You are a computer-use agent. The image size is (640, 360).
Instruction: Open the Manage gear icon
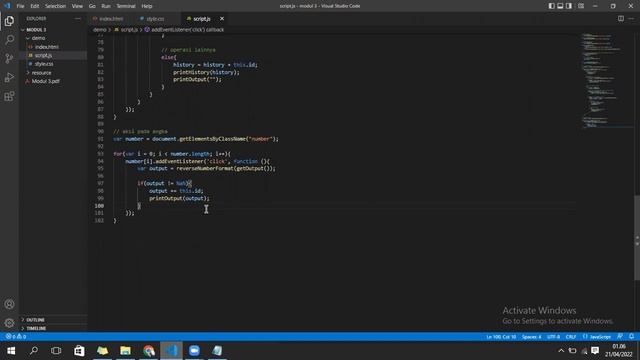[9, 323]
